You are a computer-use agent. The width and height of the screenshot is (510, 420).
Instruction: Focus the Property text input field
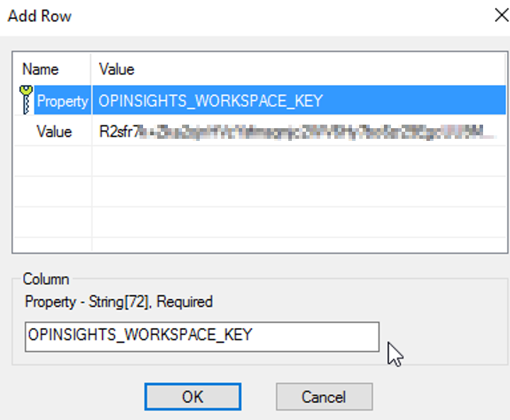(x=202, y=336)
